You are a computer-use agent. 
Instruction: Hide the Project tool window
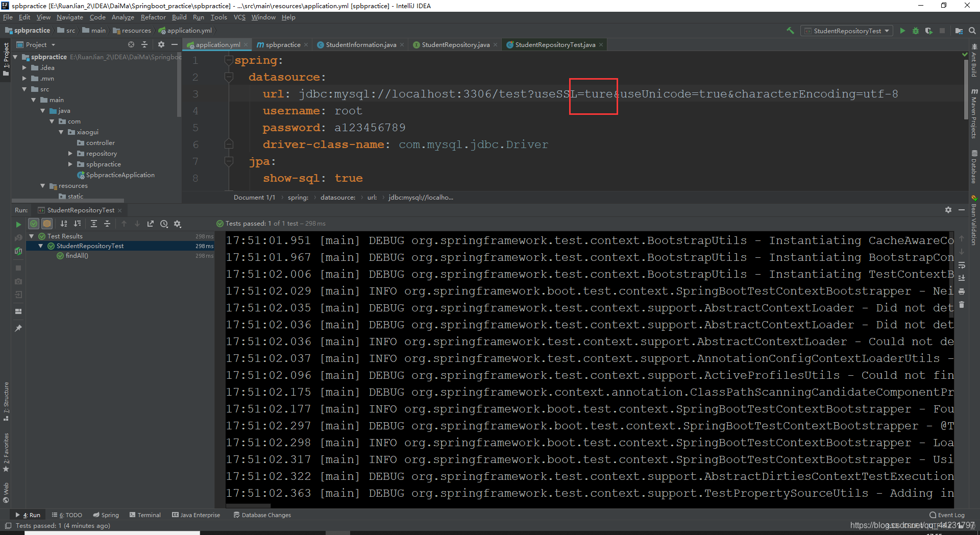pyautogui.click(x=175, y=44)
